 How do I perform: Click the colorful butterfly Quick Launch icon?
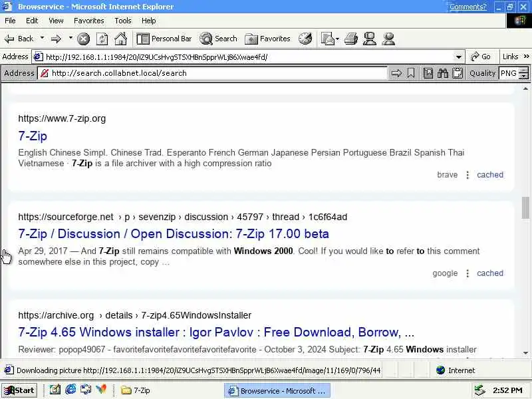101,390
